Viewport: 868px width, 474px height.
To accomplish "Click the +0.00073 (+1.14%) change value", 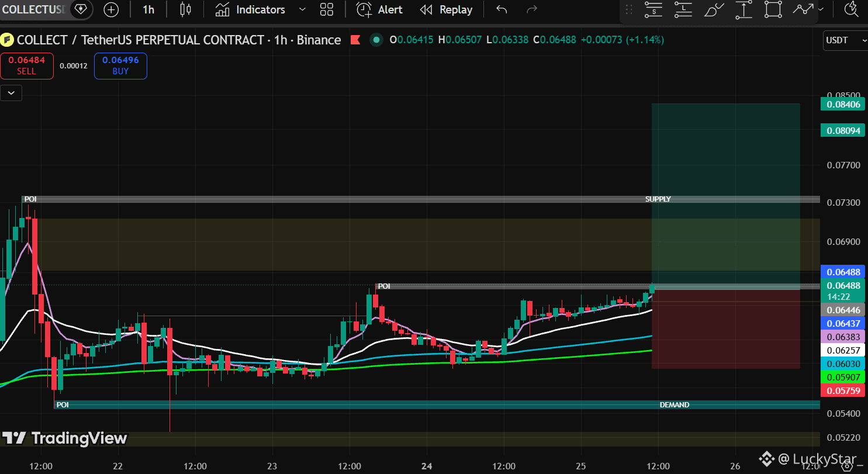I will click(x=622, y=40).
